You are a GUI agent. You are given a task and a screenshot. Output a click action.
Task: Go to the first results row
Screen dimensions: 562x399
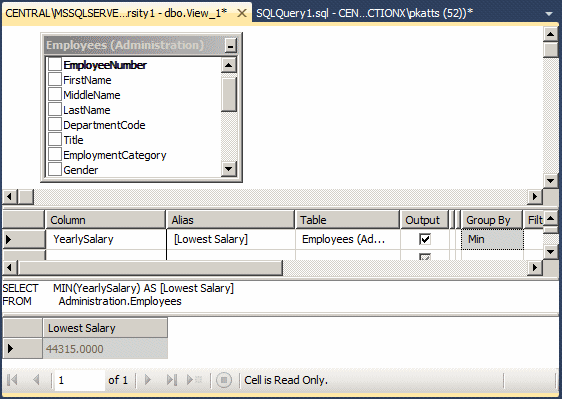(13, 380)
